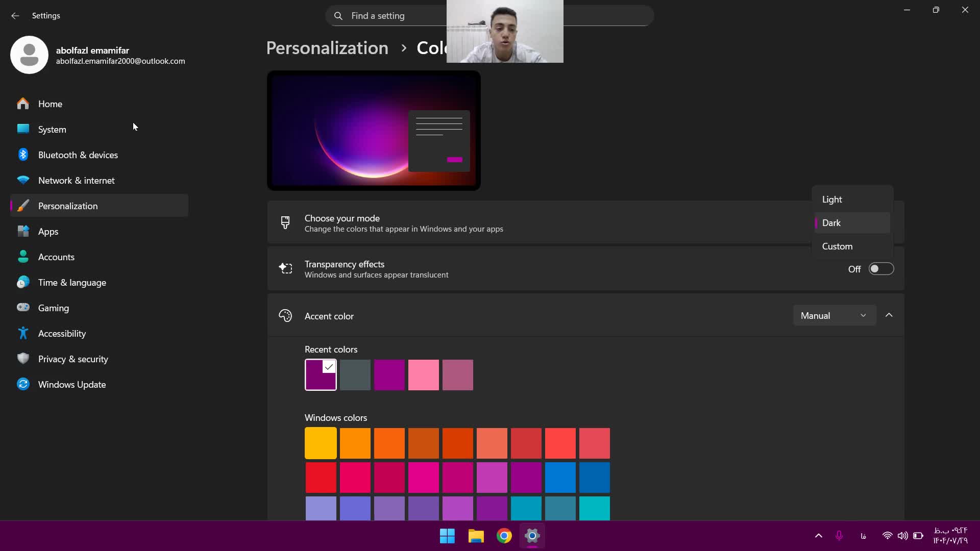This screenshot has width=980, height=551.
Task: Open File Explorer from taskbar
Action: pyautogui.click(x=476, y=536)
